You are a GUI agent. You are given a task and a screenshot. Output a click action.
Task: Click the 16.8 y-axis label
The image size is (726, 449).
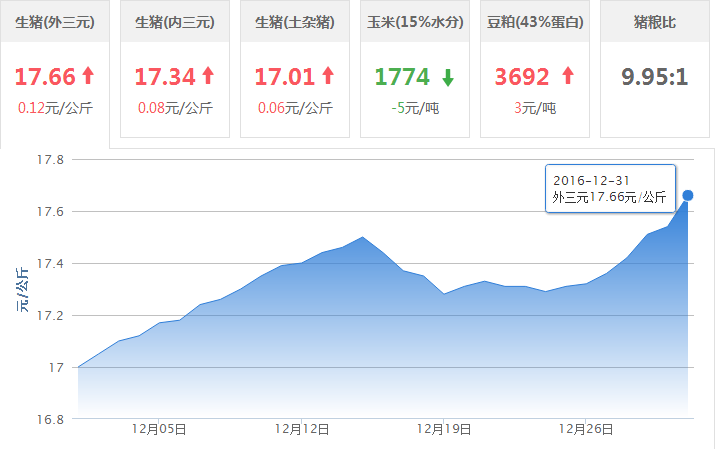click(50, 420)
